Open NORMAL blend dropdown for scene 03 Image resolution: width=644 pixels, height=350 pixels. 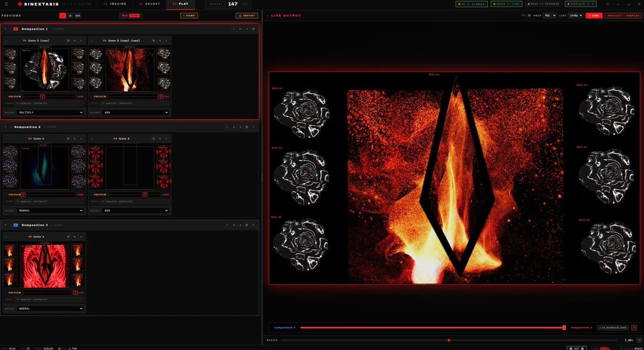(x=50, y=211)
